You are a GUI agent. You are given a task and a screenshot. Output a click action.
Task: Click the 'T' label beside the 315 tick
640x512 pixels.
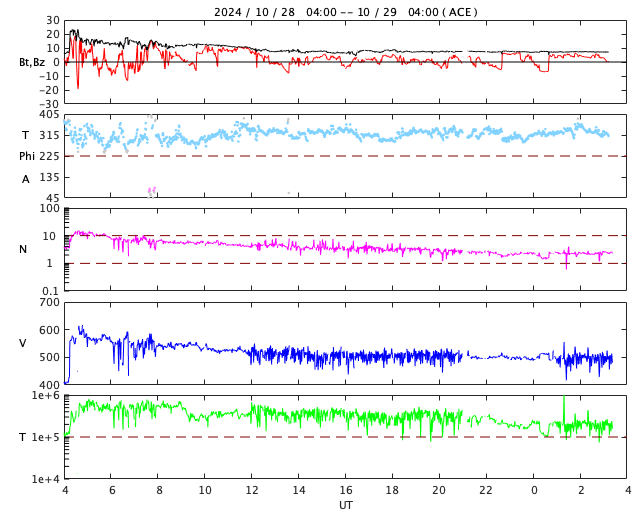click(x=25, y=135)
